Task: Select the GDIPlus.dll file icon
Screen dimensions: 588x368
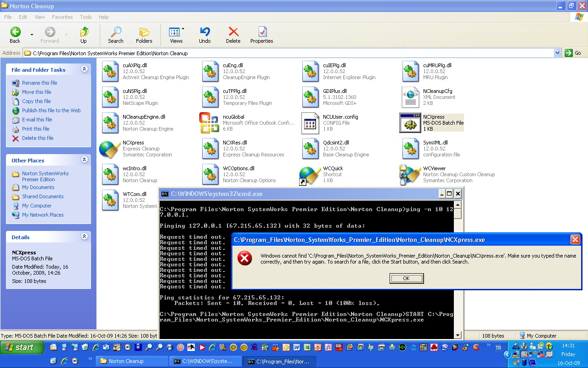Action: click(311, 97)
